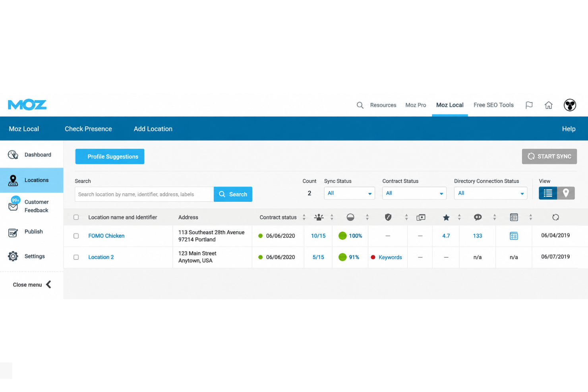Viewport: 588px width, 392px height.
Task: Click the Dashboard sidebar label
Action: (38, 155)
